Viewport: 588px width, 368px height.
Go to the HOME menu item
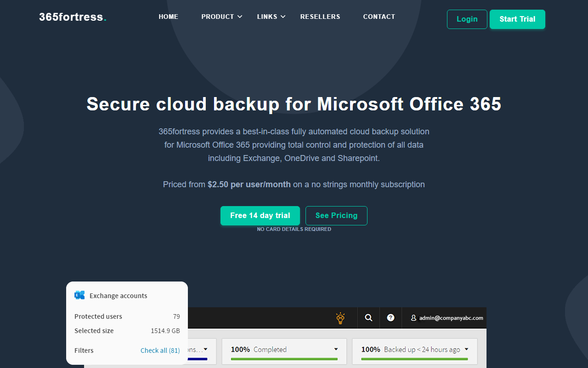click(x=168, y=17)
